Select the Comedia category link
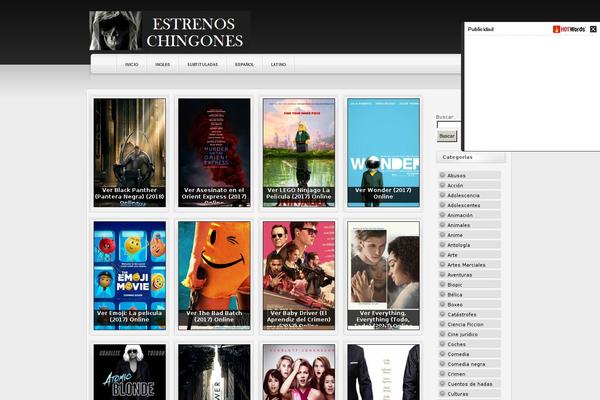600x400 pixels. pyautogui.click(x=458, y=354)
